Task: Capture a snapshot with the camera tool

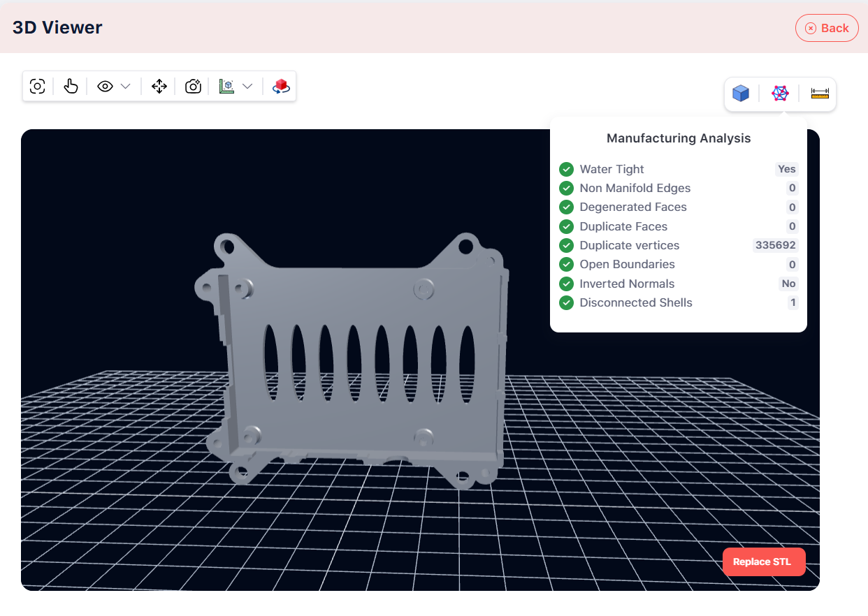Action: pyautogui.click(x=193, y=85)
